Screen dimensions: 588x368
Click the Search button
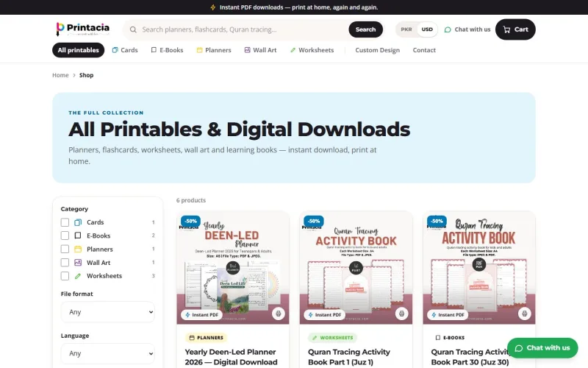(365, 29)
